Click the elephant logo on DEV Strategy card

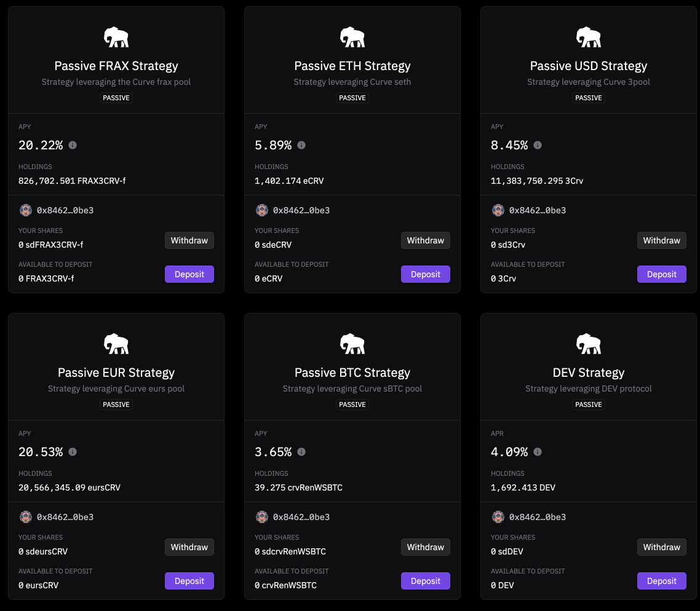(x=589, y=344)
